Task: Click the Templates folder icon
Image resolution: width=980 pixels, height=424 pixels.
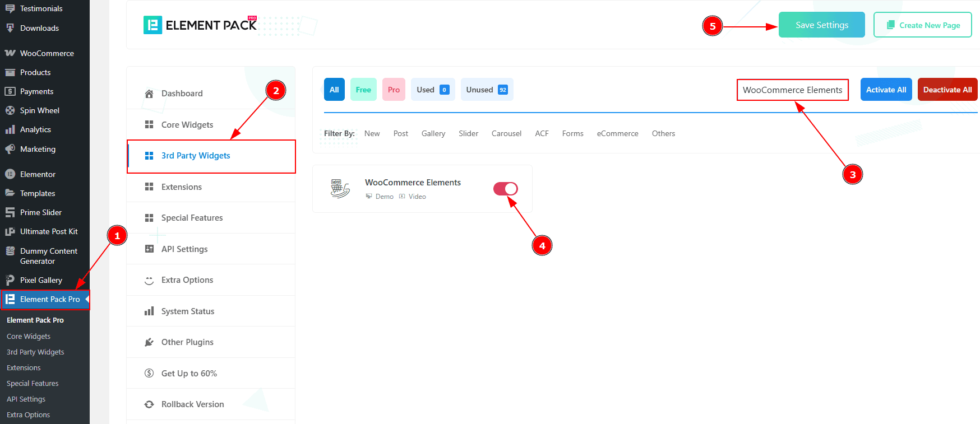Action: (10, 193)
